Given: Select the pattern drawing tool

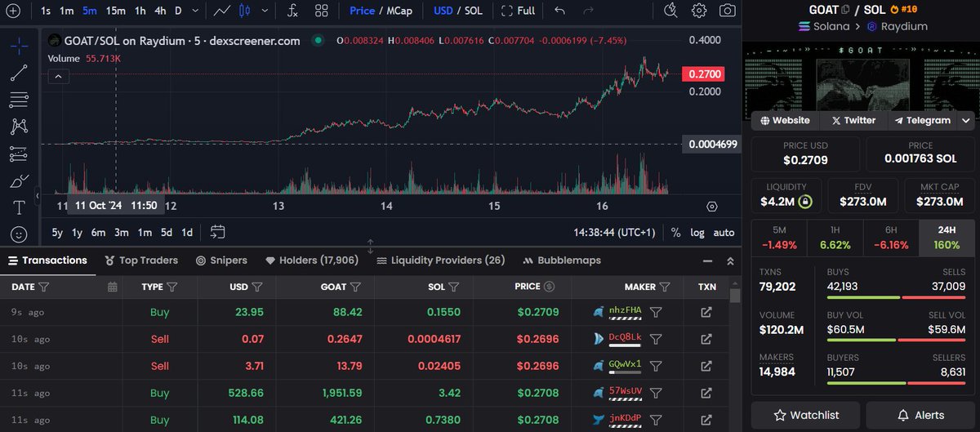Looking at the screenshot, I should [19, 127].
